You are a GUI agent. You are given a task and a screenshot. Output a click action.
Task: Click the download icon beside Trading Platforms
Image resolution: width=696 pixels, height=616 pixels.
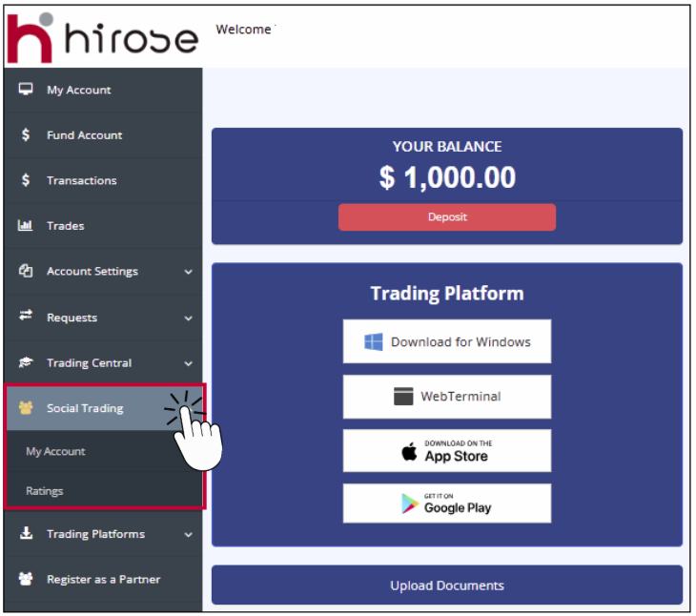pos(26,534)
